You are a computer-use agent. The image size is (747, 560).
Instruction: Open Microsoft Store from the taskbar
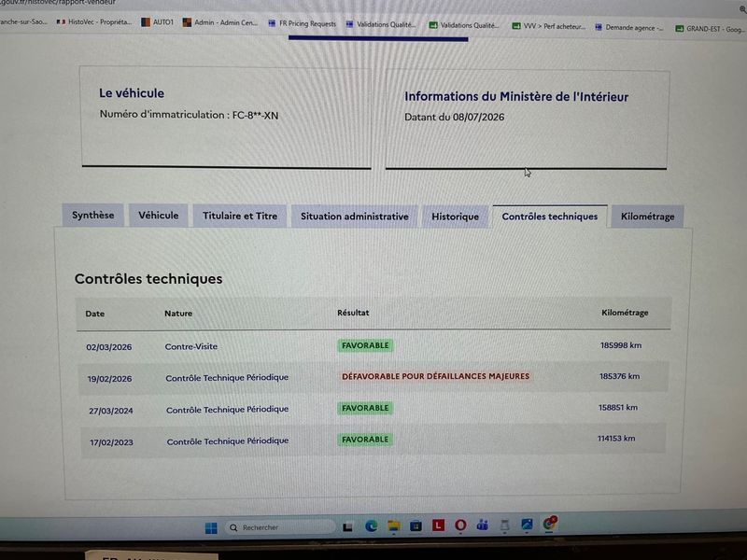point(416,525)
